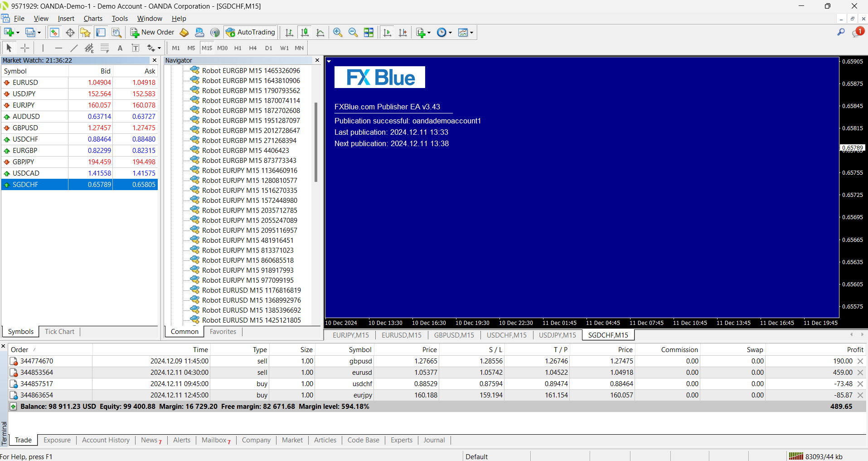Image resolution: width=868 pixels, height=461 pixels.
Task: Toggle chart shift icon
Action: coord(402,32)
